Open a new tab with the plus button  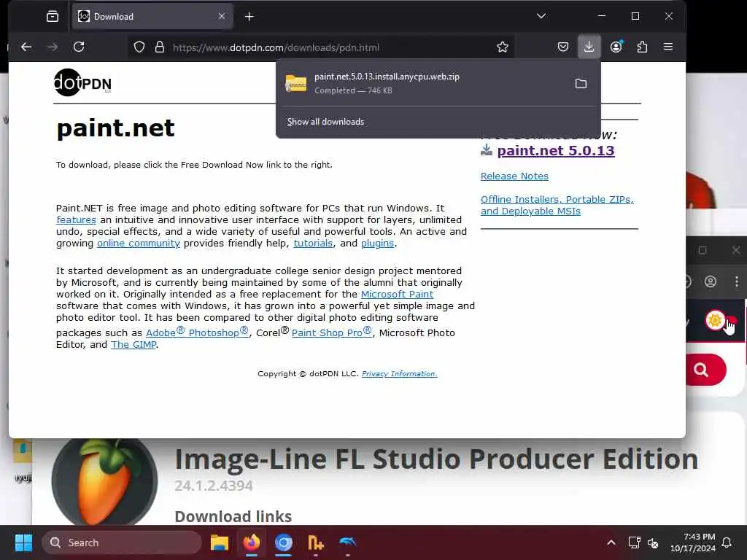click(x=249, y=17)
